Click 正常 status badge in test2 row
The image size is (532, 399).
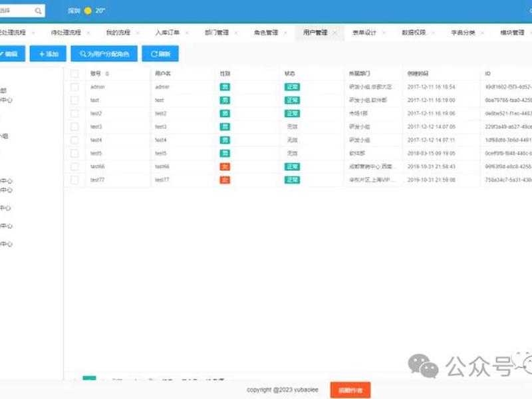pos(292,113)
